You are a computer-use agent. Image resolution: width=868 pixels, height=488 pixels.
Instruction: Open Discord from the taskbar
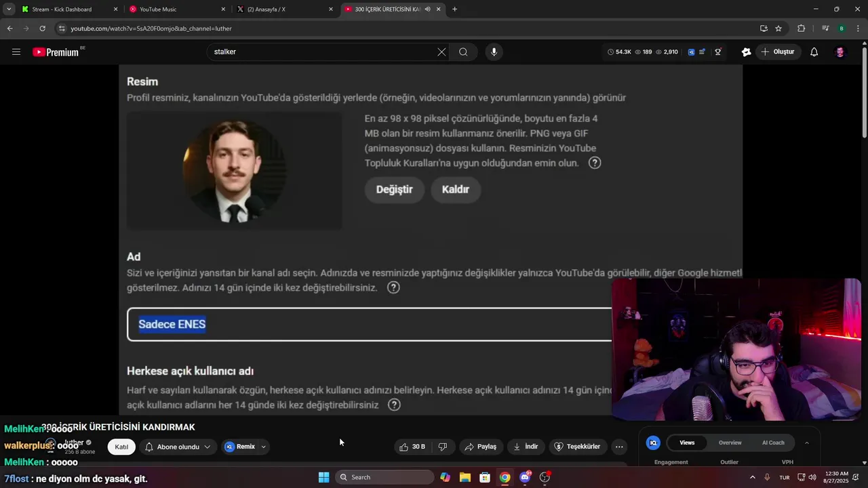click(x=525, y=477)
